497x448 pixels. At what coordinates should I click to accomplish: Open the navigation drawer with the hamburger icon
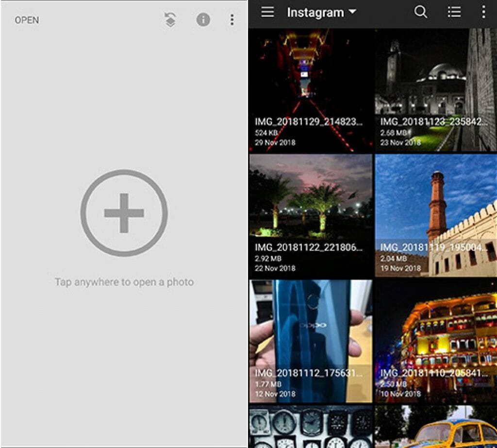266,12
